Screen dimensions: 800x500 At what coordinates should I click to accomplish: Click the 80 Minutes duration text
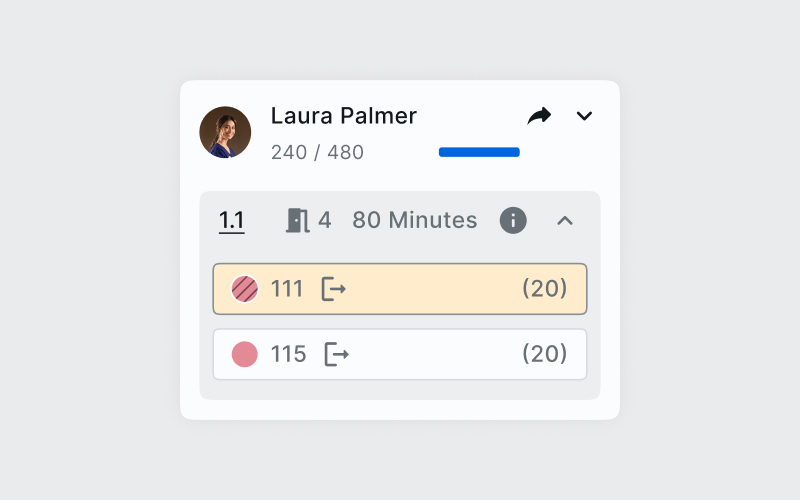click(415, 220)
